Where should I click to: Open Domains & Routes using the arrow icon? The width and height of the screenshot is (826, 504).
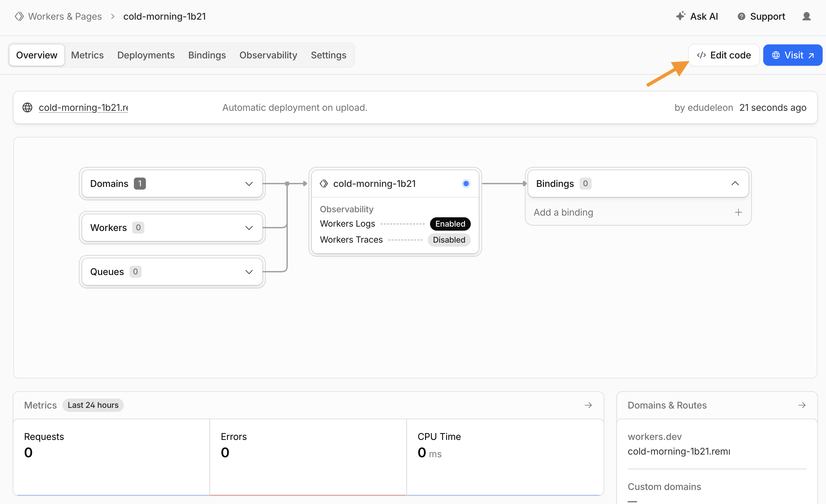(802, 405)
